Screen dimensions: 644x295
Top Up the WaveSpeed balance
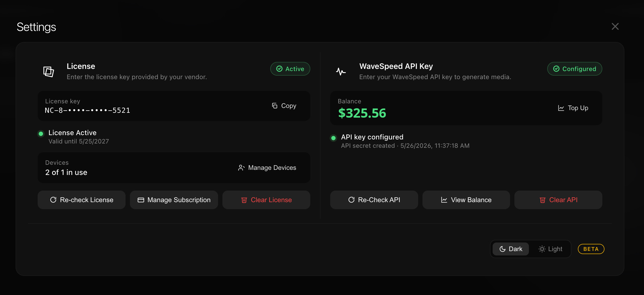pyautogui.click(x=573, y=108)
